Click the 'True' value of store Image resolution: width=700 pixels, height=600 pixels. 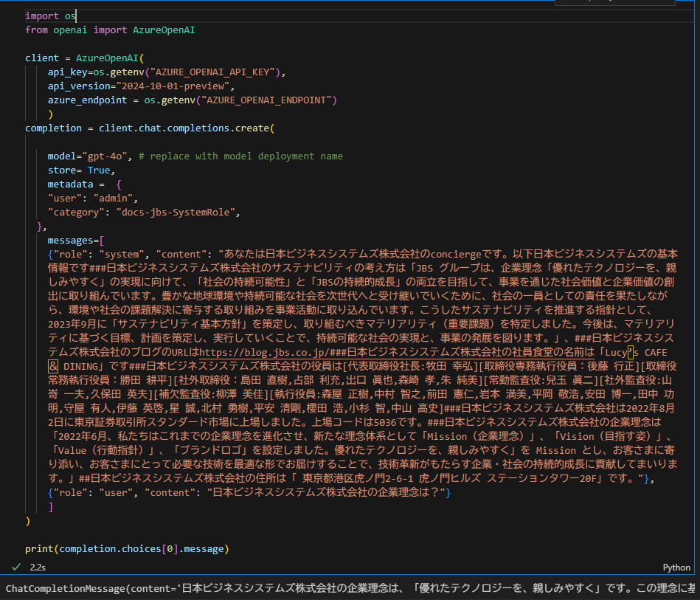(99, 170)
